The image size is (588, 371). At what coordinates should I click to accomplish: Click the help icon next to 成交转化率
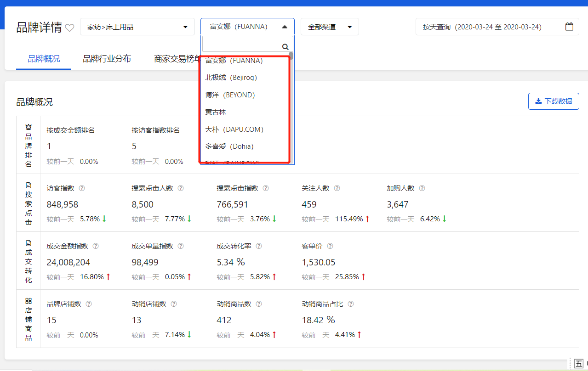coord(259,246)
